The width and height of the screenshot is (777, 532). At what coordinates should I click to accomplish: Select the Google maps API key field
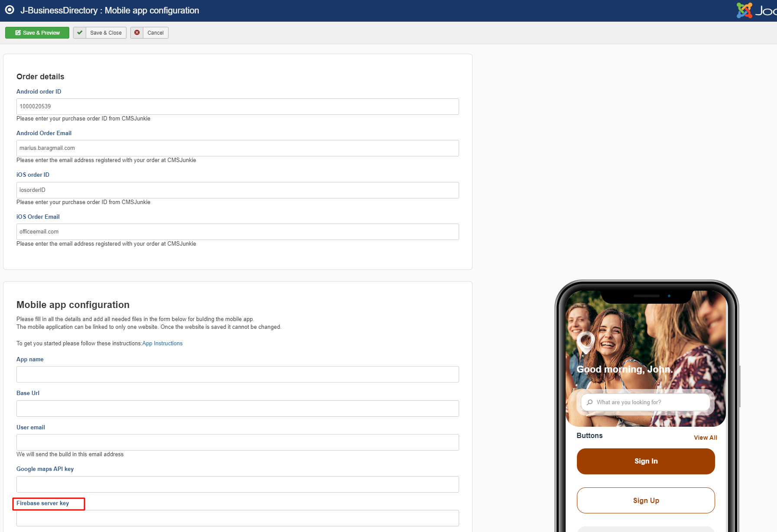coord(237,484)
